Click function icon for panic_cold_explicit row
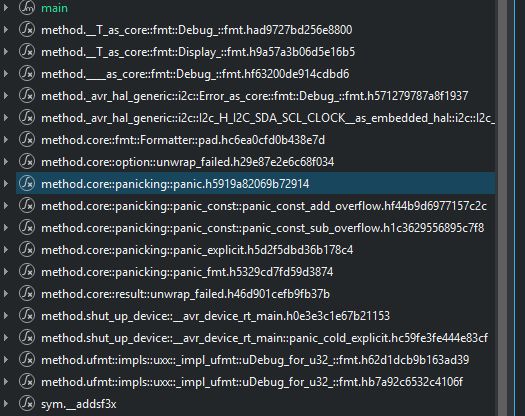Viewport: 525px width, 416px height. click(x=27, y=338)
